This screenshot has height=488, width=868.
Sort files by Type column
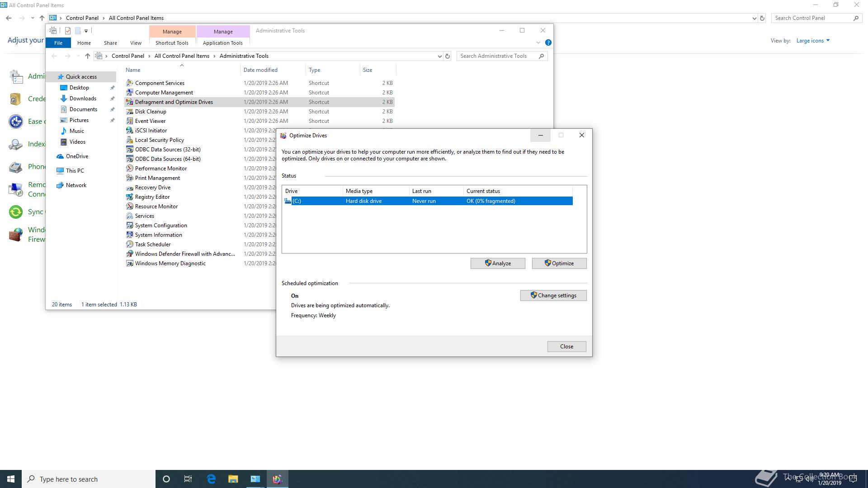pos(333,70)
